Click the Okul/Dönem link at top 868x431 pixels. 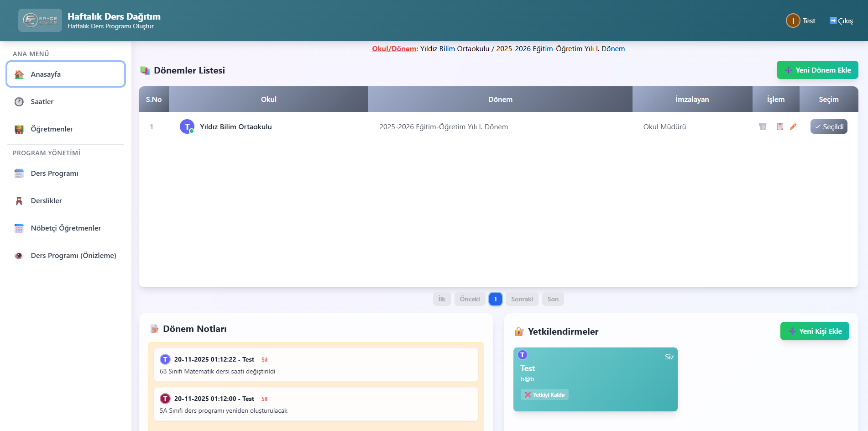[395, 49]
